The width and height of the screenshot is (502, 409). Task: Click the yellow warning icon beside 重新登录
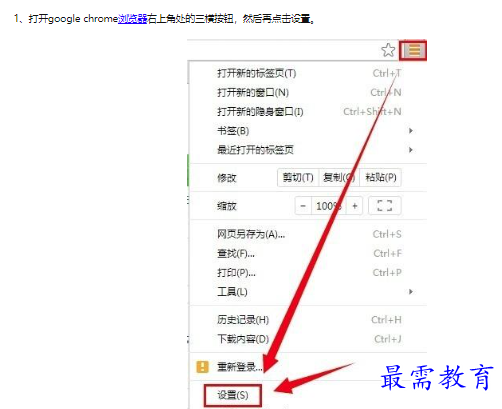[202, 367]
